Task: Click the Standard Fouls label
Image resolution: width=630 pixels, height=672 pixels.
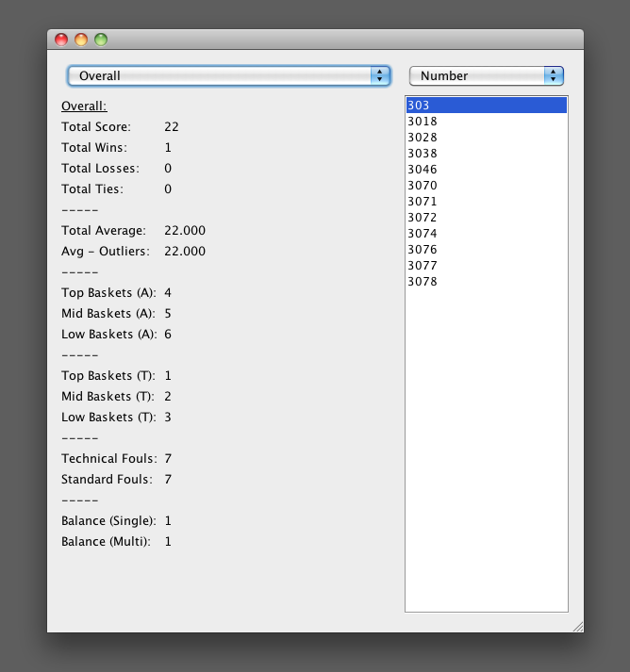Action: [x=107, y=479]
